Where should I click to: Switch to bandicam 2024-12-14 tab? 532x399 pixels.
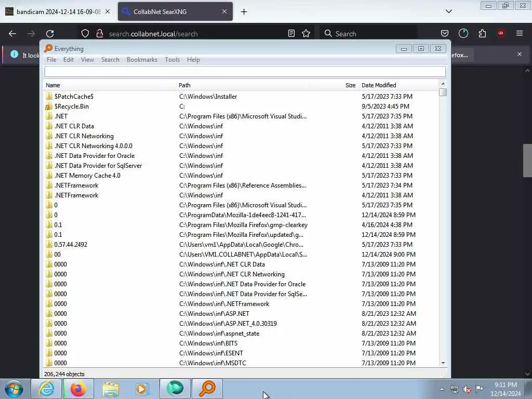coord(58,11)
